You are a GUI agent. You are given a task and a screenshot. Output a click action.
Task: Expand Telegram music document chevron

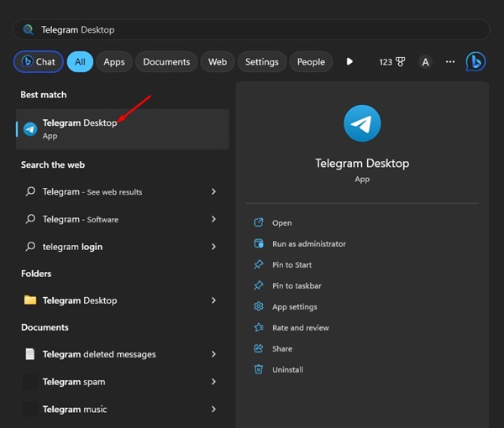[x=213, y=409]
